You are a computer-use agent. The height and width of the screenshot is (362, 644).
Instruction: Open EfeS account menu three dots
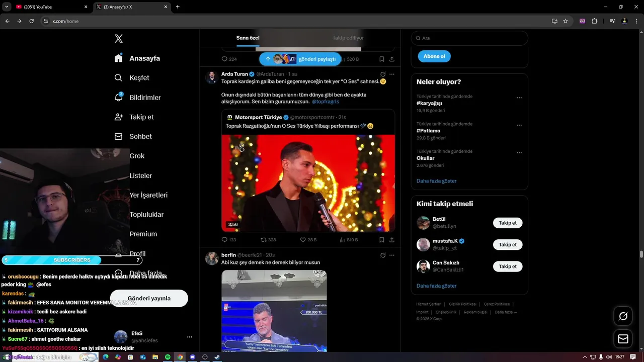189,337
